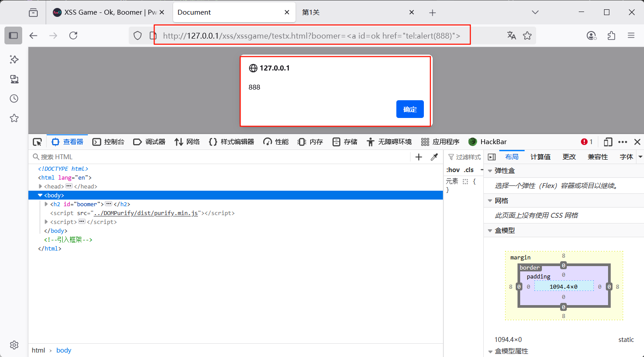Expand the head element node
644x357 pixels.
41,186
